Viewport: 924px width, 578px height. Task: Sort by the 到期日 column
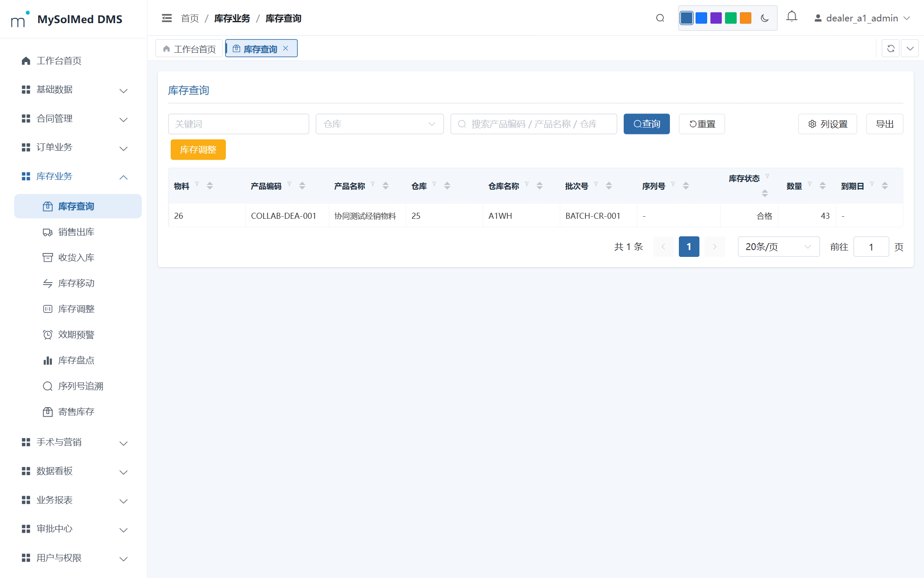click(885, 186)
